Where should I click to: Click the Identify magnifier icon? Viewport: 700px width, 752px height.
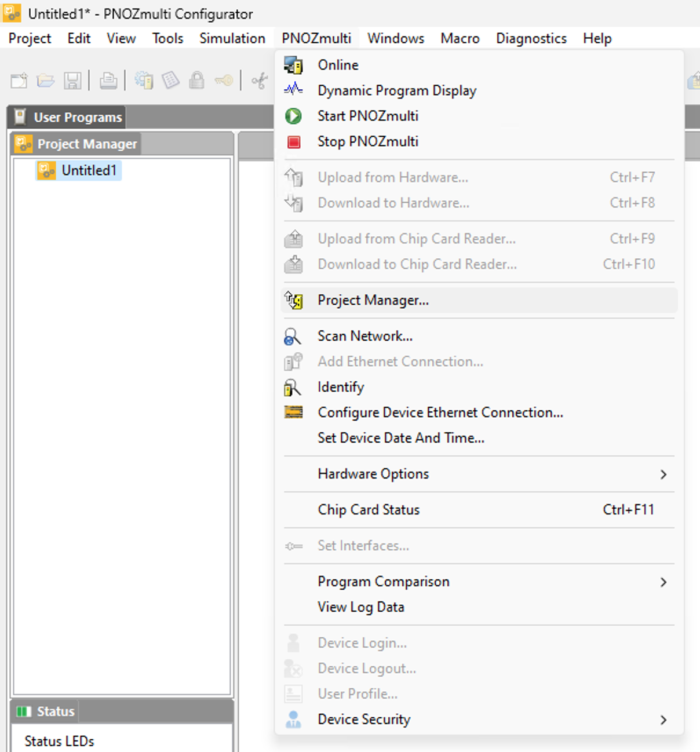293,387
